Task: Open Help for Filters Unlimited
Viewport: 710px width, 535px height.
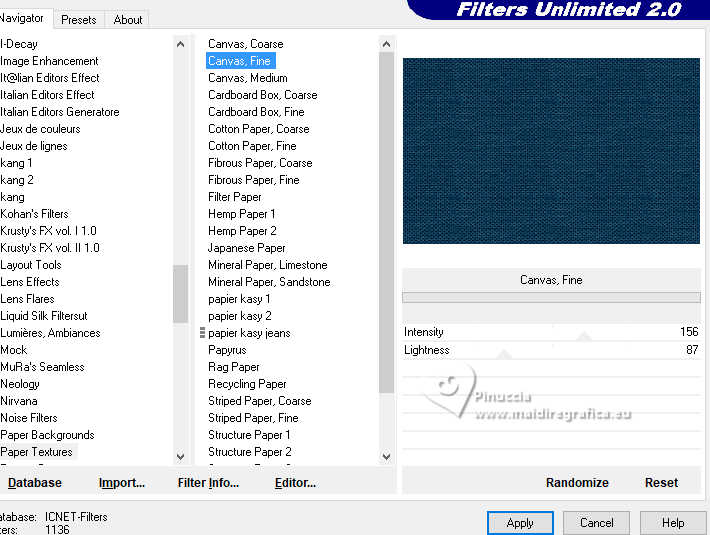Action: click(x=673, y=523)
